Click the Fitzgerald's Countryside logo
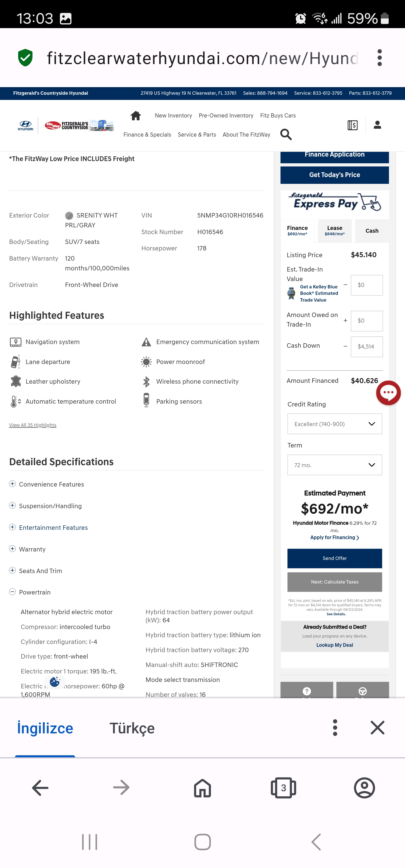The width and height of the screenshot is (405, 868). pos(79,126)
